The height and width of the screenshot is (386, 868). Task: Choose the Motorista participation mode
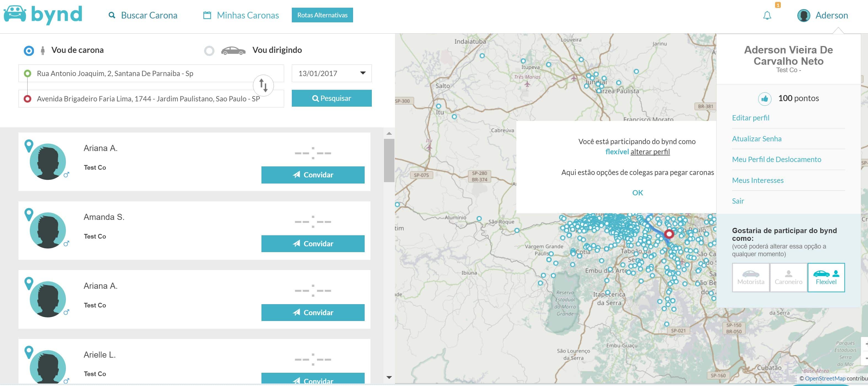pos(751,278)
